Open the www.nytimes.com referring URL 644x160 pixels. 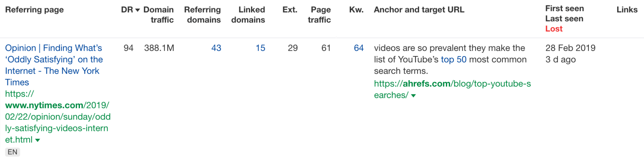point(58,117)
